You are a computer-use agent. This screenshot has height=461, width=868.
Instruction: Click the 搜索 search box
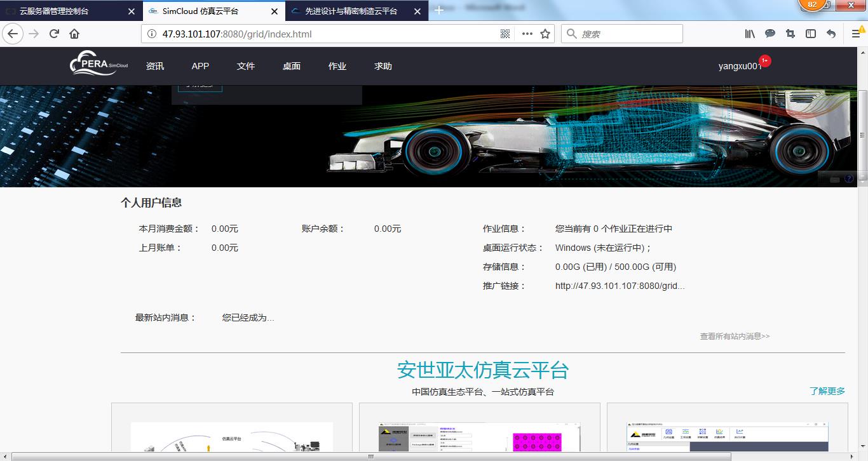(621, 34)
